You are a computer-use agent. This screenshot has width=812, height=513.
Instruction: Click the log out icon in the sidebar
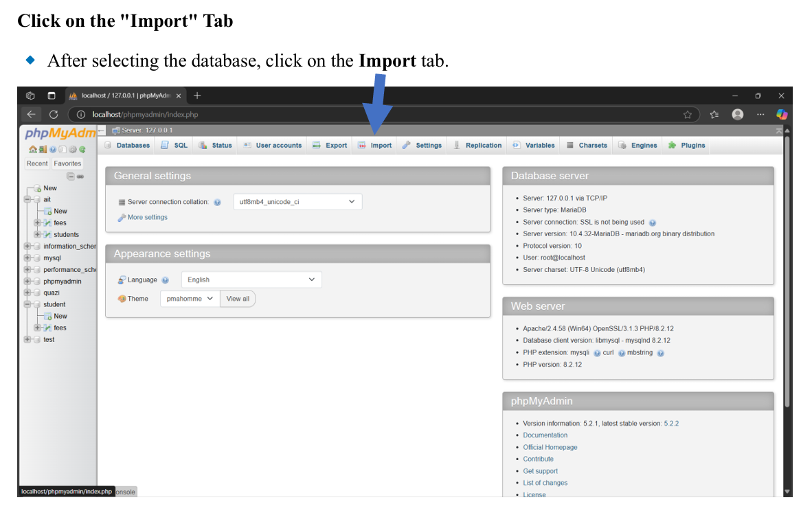point(43,149)
